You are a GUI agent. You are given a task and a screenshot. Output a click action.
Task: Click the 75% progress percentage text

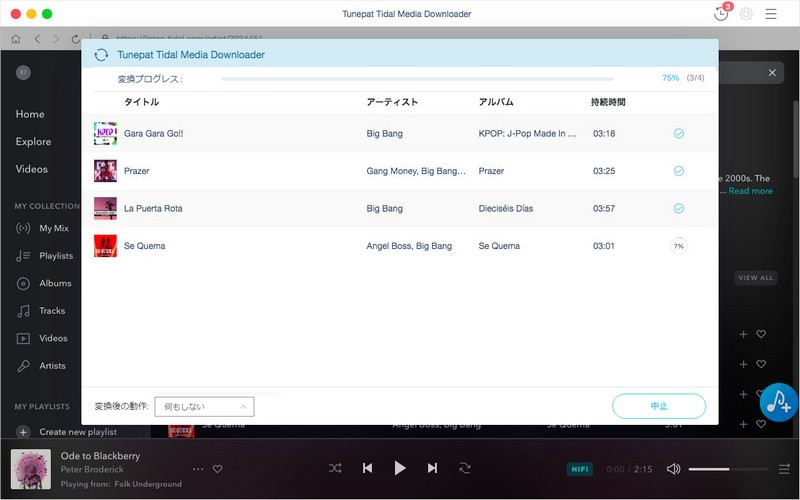click(x=670, y=78)
